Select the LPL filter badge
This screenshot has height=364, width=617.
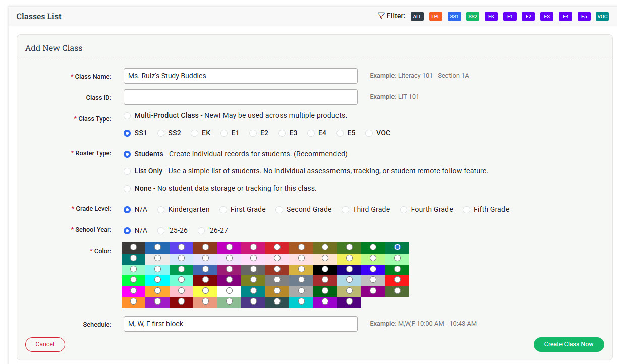pos(435,16)
